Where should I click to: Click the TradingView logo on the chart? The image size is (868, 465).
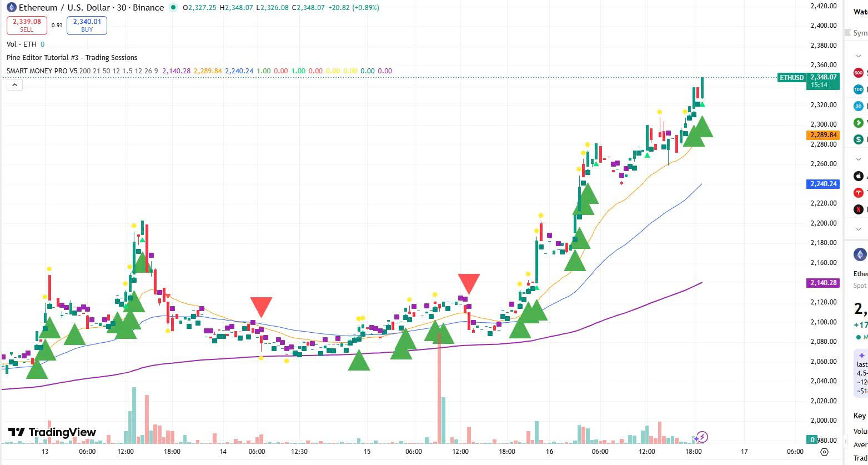tap(52, 432)
